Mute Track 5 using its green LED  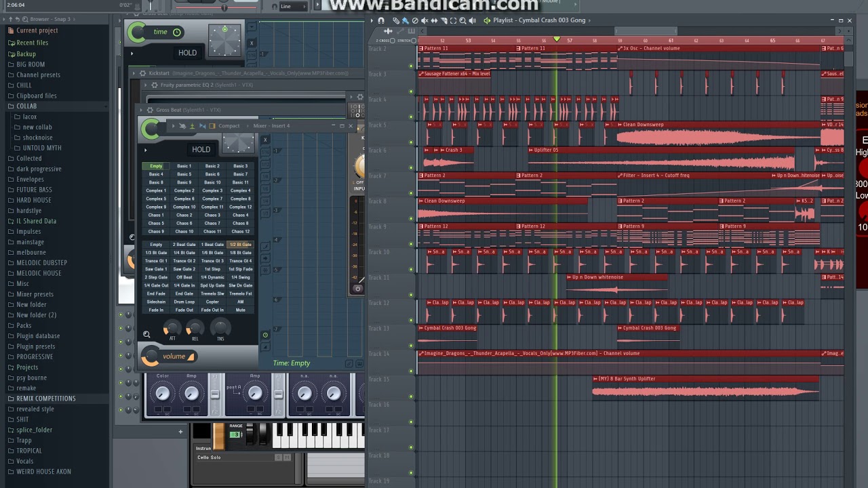[411, 142]
